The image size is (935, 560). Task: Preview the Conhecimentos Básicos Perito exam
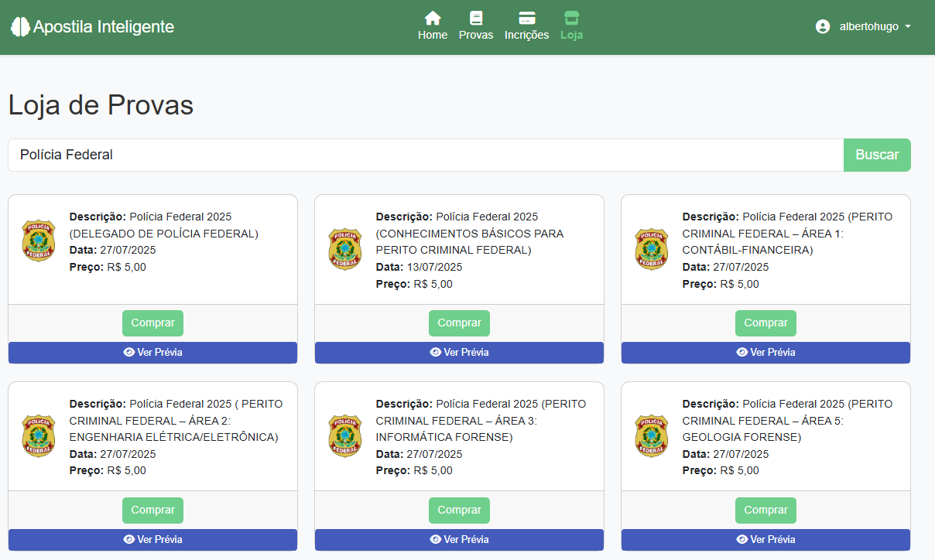click(459, 353)
